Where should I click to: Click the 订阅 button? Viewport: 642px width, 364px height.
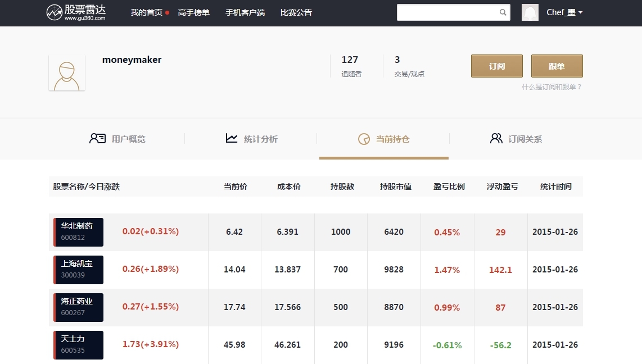pos(496,66)
